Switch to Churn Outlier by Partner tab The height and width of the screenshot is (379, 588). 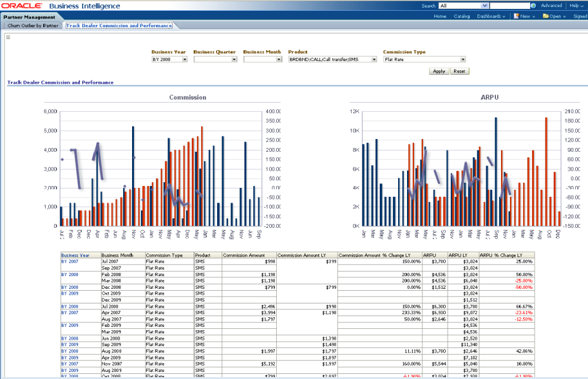pos(33,25)
